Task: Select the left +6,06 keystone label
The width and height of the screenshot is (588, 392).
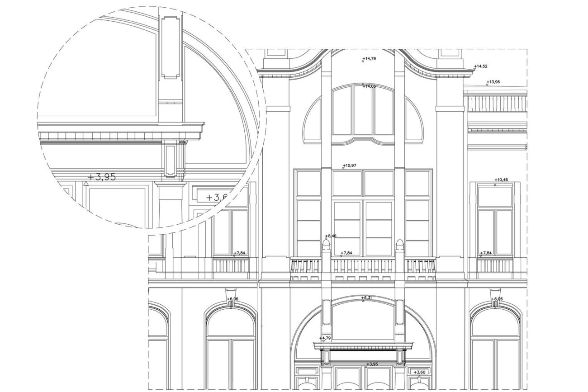Action: tap(232, 299)
